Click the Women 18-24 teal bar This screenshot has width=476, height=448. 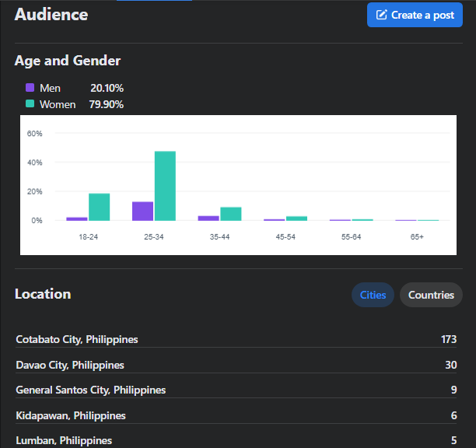point(99,207)
